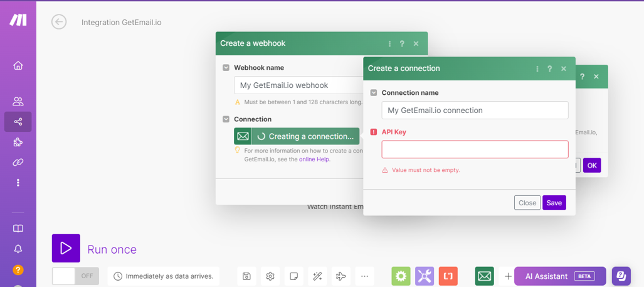Open Templates puzzle icon in sidebar
The image size is (644, 287).
tap(18, 143)
